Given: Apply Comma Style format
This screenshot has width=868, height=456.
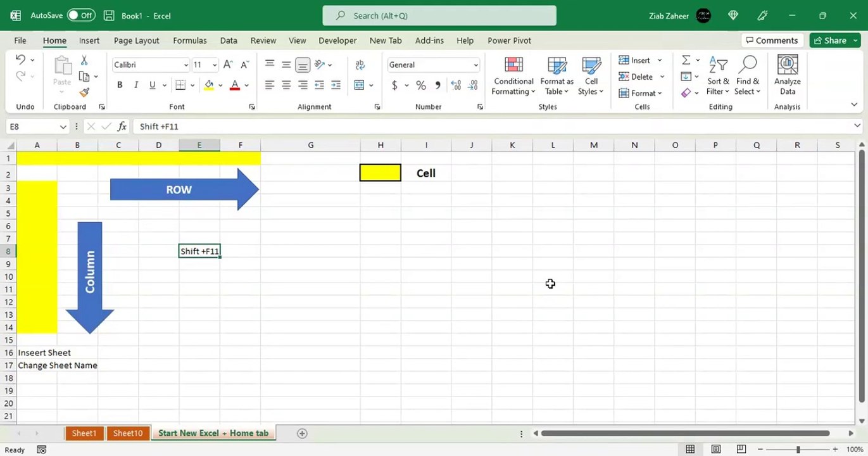Looking at the screenshot, I should [437, 85].
